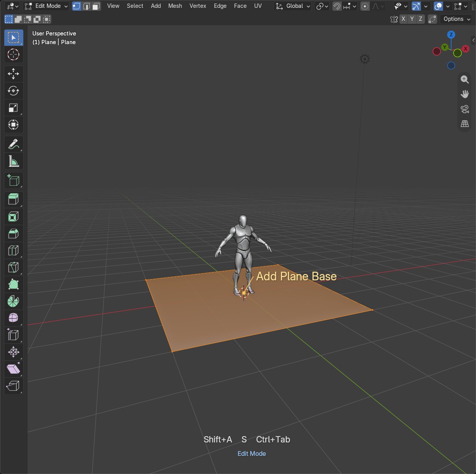Enable face select mode
The width and height of the screenshot is (476, 474).
[96, 6]
